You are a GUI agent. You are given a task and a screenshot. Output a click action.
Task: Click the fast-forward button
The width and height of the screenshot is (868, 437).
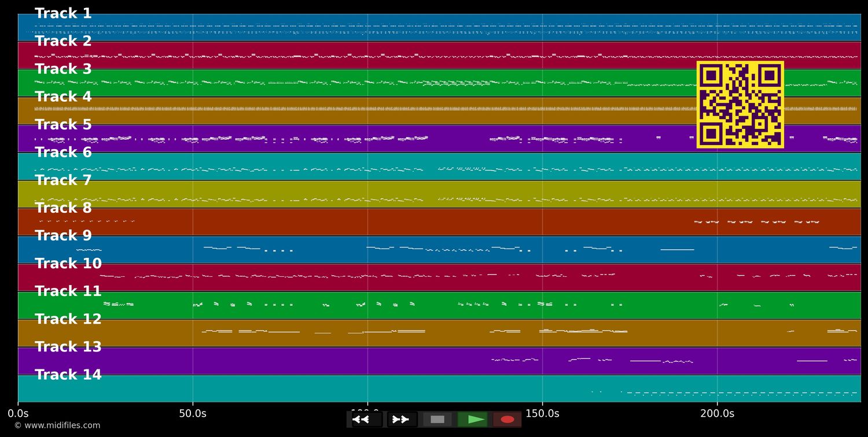coord(402,419)
